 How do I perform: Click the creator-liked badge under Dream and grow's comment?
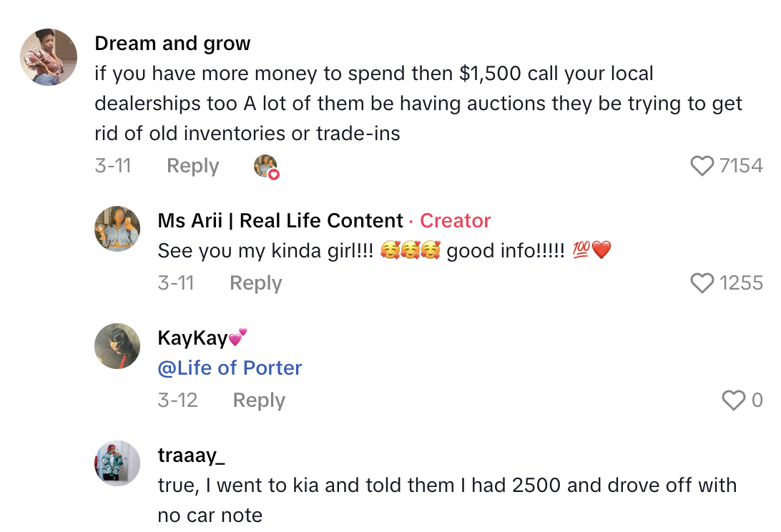(266, 165)
